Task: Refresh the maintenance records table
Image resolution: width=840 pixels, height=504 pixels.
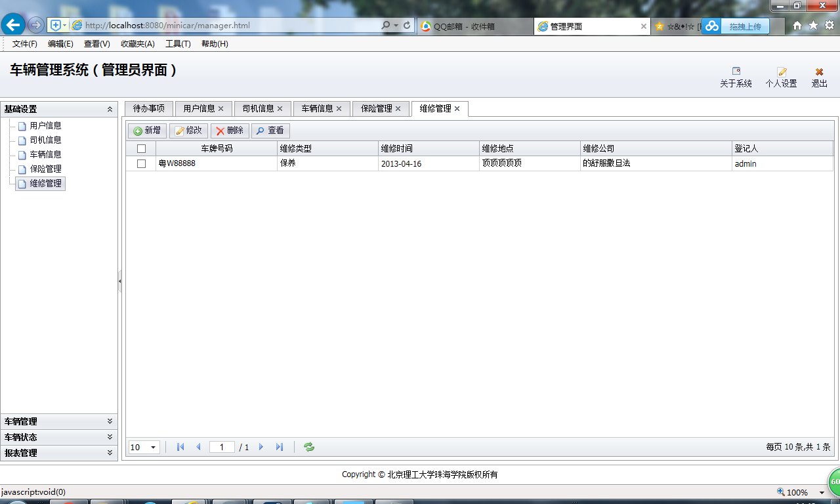Action: [x=308, y=447]
